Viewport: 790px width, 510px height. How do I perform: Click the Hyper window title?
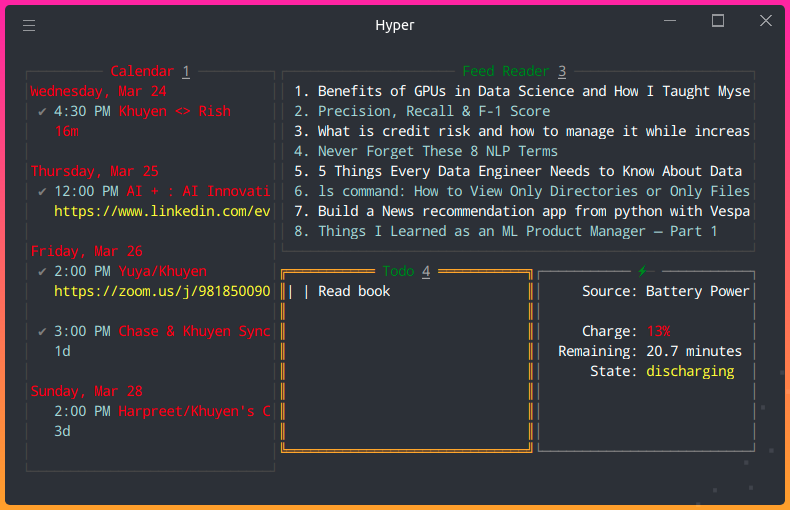(x=394, y=25)
